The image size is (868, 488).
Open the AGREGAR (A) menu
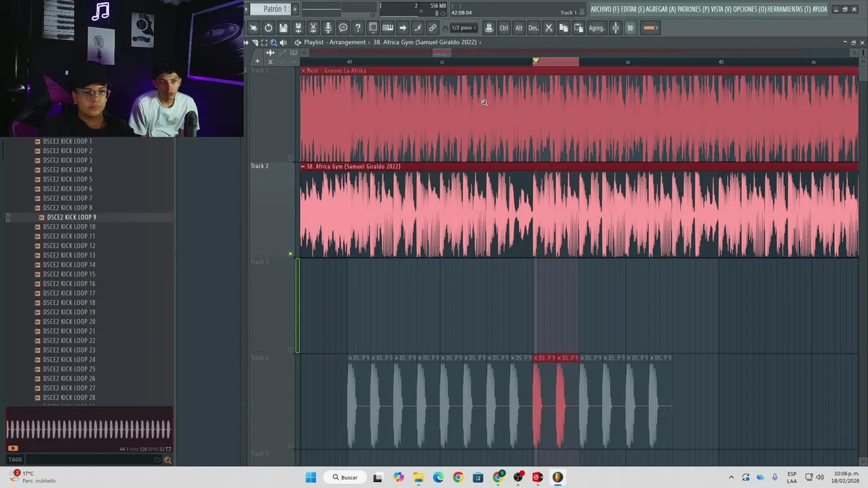pos(662,9)
